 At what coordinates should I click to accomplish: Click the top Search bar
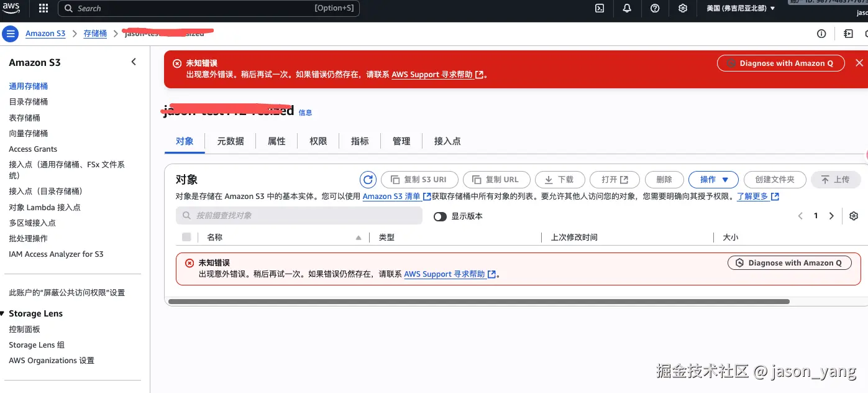coord(209,9)
